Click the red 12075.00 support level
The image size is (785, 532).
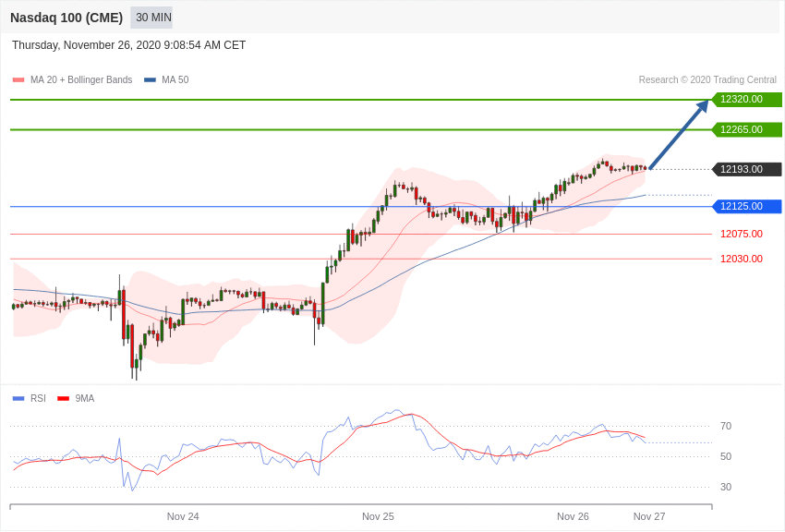pyautogui.click(x=741, y=234)
